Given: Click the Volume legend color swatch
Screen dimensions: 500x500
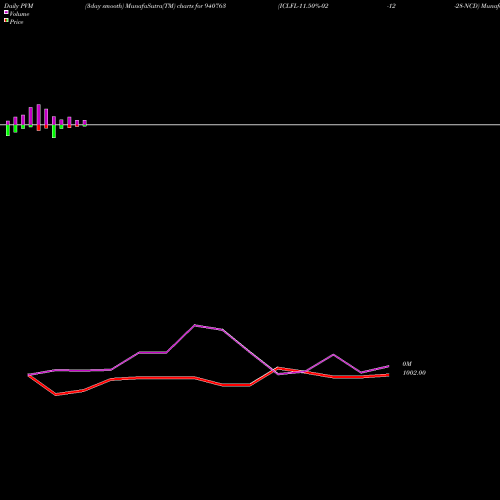Looking at the screenshot, I should coord(6,12).
